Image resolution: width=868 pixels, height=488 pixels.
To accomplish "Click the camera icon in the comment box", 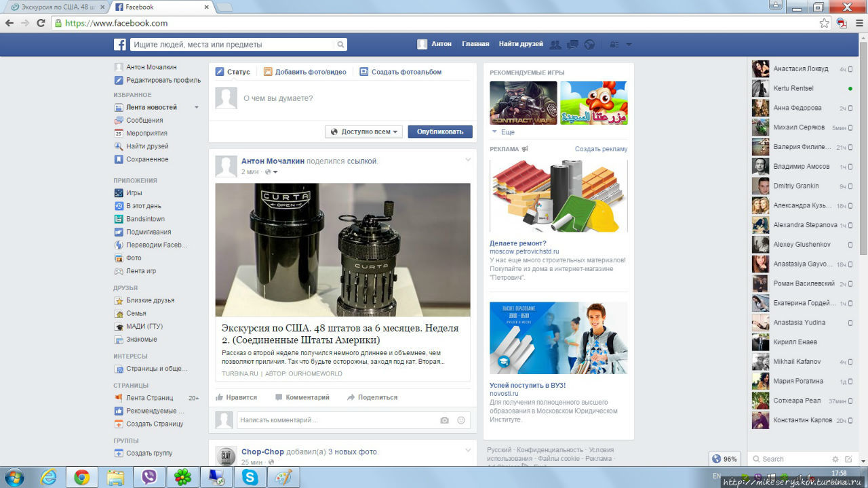I will tap(444, 420).
